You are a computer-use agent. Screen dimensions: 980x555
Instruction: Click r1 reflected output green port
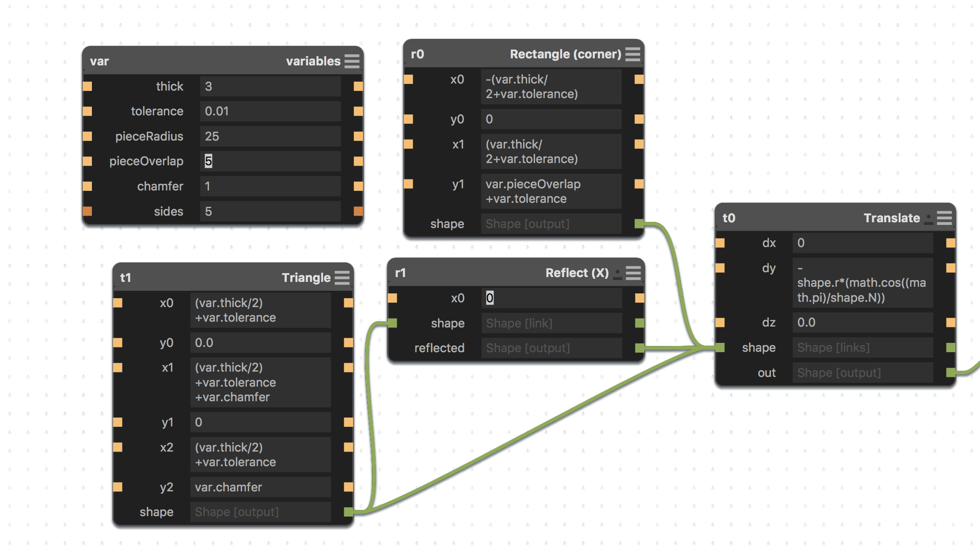(x=639, y=348)
